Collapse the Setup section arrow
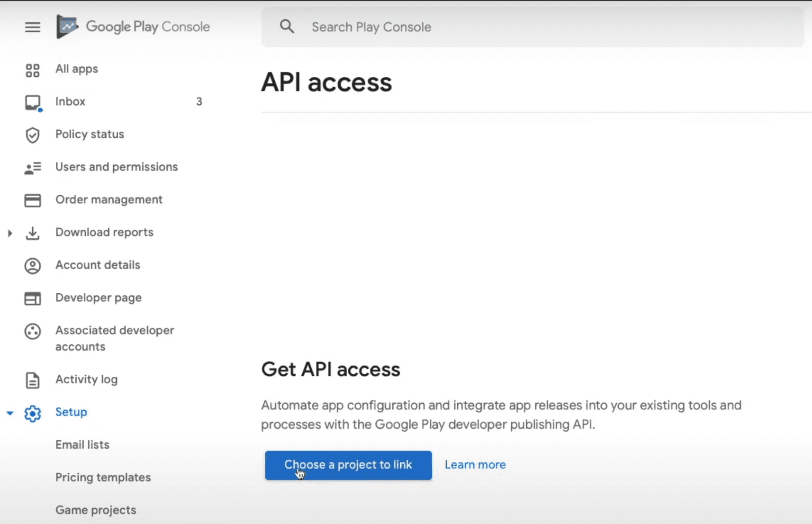The width and height of the screenshot is (812, 524). point(10,413)
